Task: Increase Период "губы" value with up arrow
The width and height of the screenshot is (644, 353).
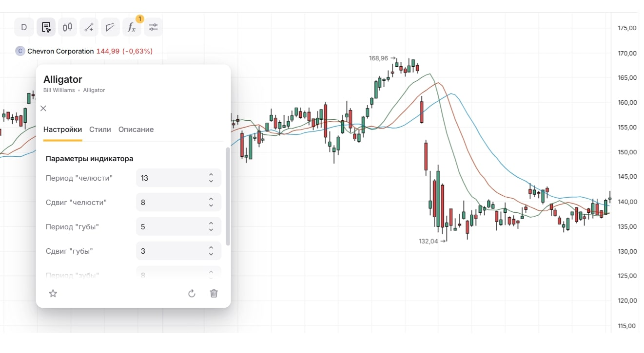Action: (x=211, y=223)
